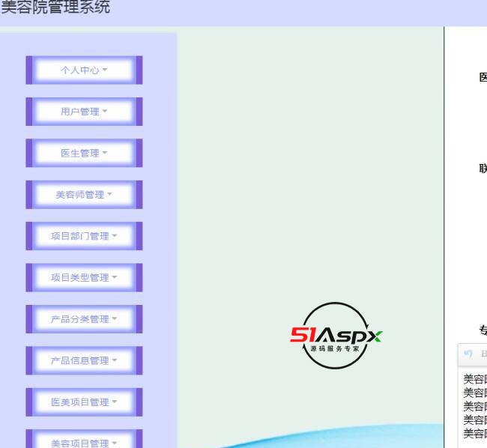Viewport: 487px width, 448px height.
Task: Expand the arrow next to 项目类型管理
Action: [115, 277]
